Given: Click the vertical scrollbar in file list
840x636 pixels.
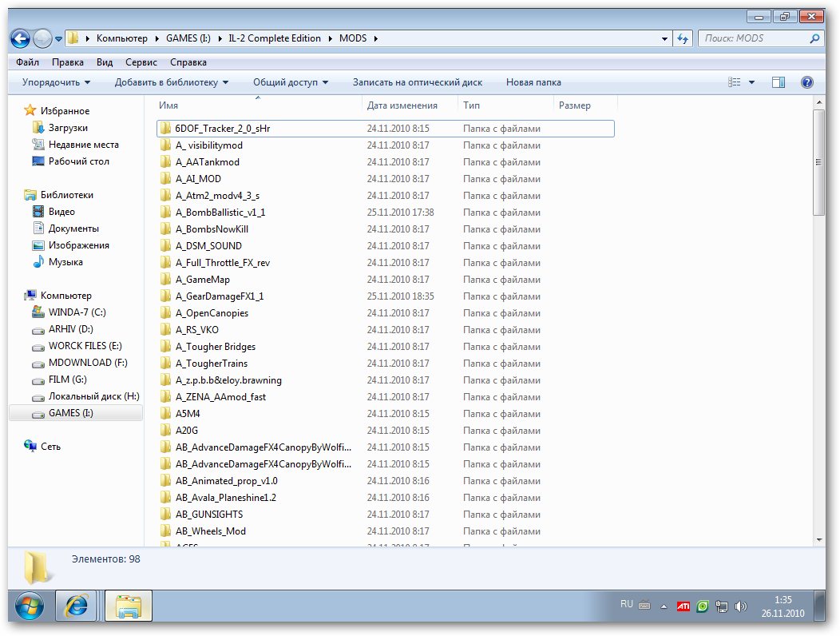Looking at the screenshot, I should coord(818,162).
